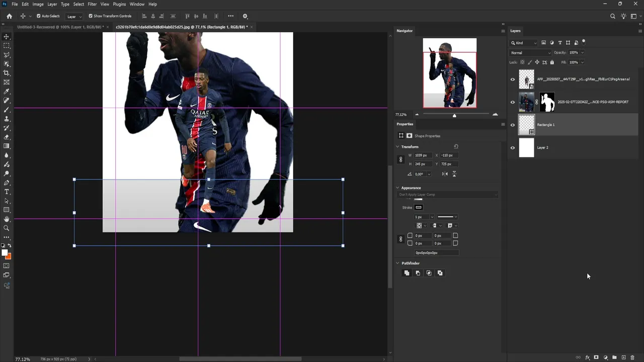Click the Pathfinder exclude overlapping icon
Viewport: 644px width, 362px height.
[440, 273]
